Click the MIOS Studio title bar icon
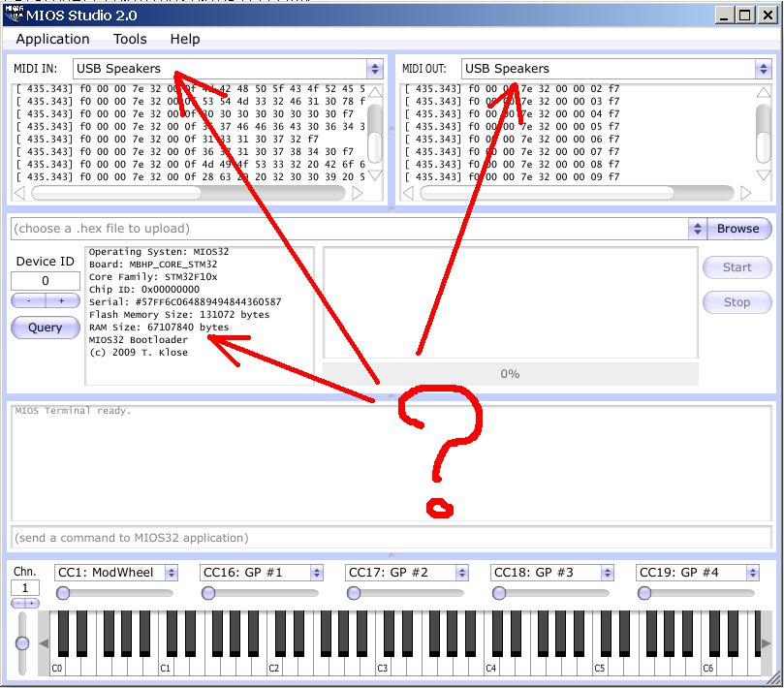Image resolution: width=784 pixels, height=688 pixels. coord(14,14)
